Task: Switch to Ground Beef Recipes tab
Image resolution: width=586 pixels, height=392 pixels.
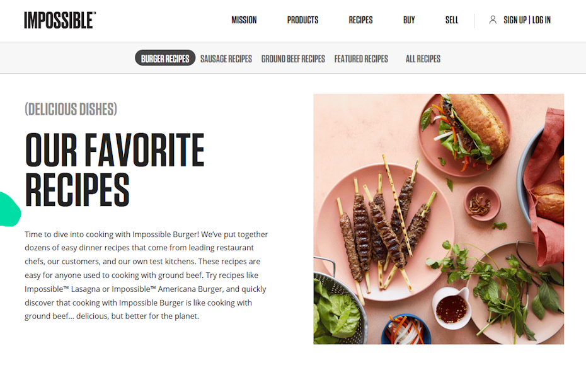Action: tap(293, 59)
